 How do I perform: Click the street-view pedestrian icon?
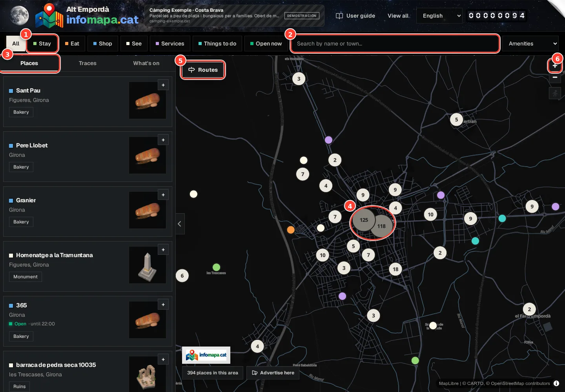coord(555,93)
